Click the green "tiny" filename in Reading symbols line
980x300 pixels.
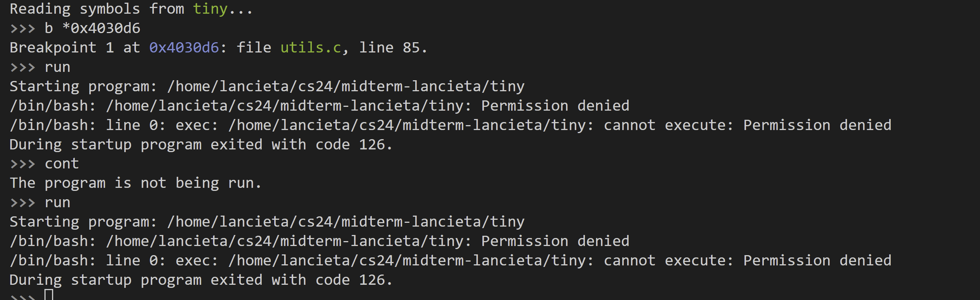210,9
